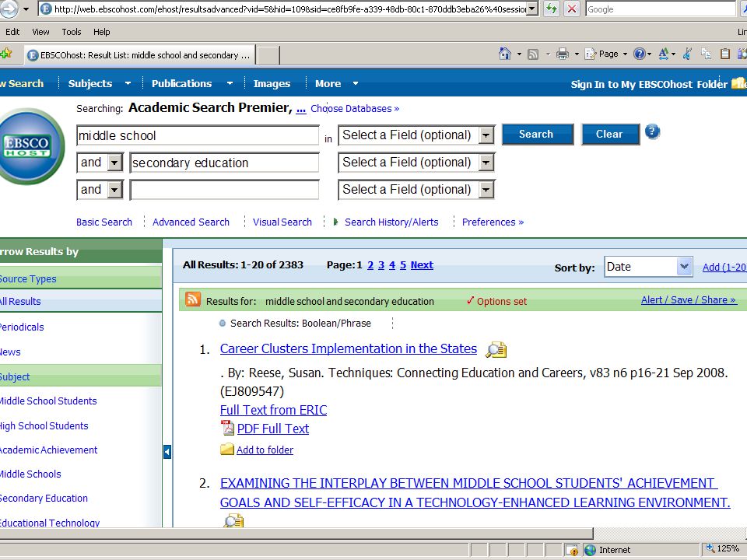
Task: Preview icon for the second result
Action: pyautogui.click(x=233, y=520)
